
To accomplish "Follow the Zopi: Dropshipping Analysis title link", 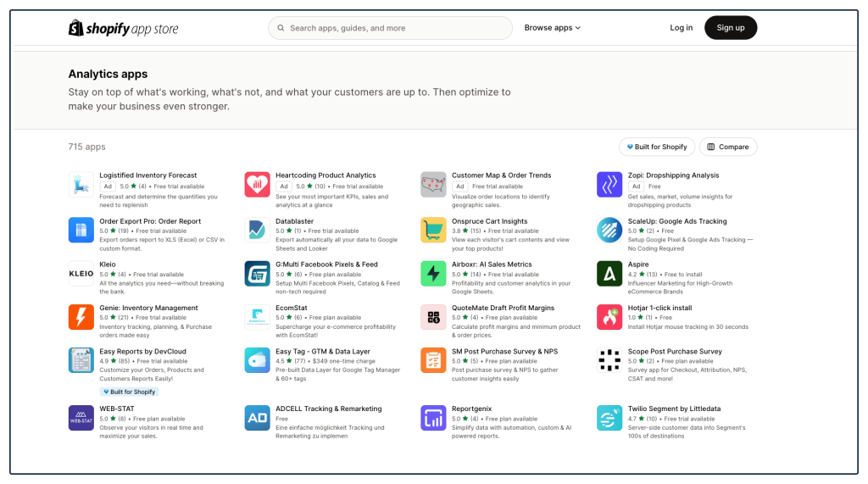I will 673,175.
